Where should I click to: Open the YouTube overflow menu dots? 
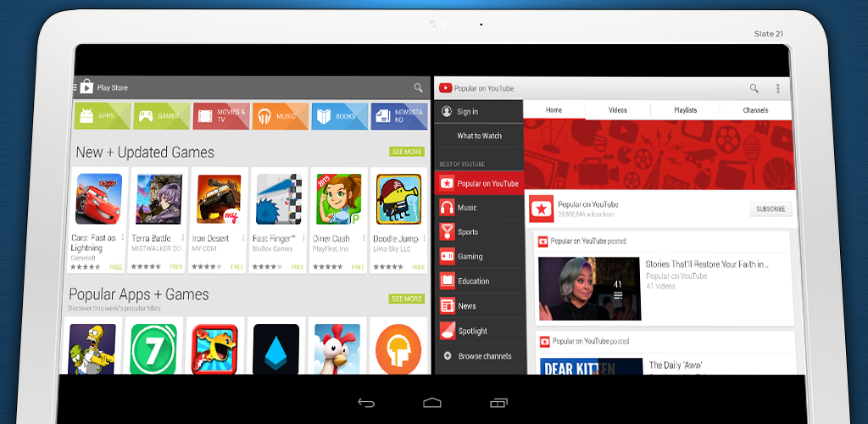pyautogui.click(x=778, y=88)
